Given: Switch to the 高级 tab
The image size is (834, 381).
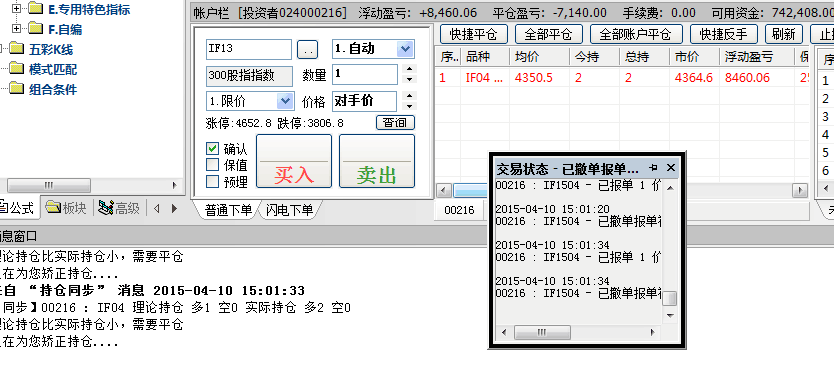Looking at the screenshot, I should [x=120, y=208].
